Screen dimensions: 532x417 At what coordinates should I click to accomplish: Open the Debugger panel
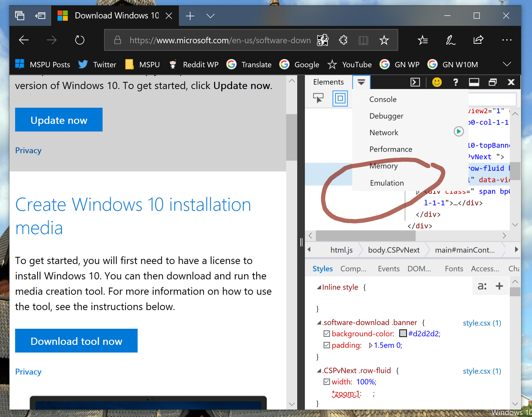[x=386, y=115]
